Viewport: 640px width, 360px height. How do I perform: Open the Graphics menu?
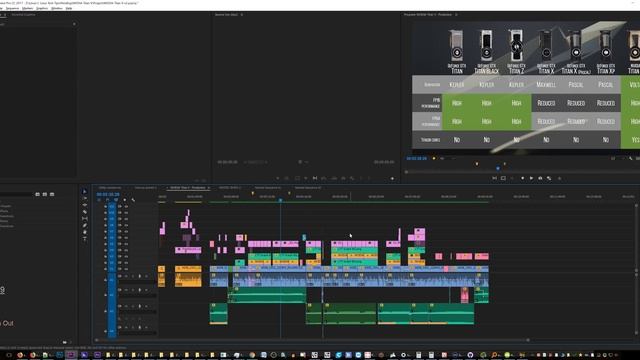(42, 8)
